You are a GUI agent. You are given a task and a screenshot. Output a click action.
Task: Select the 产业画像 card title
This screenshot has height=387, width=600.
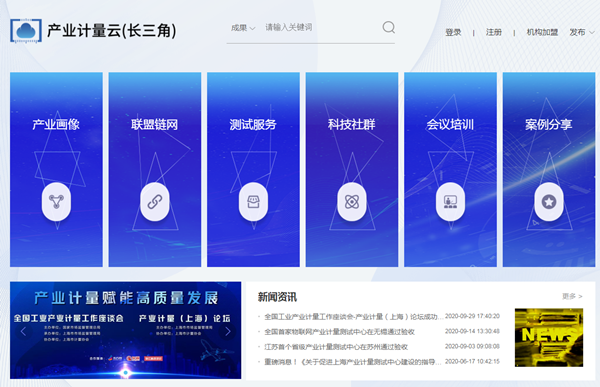click(56, 124)
